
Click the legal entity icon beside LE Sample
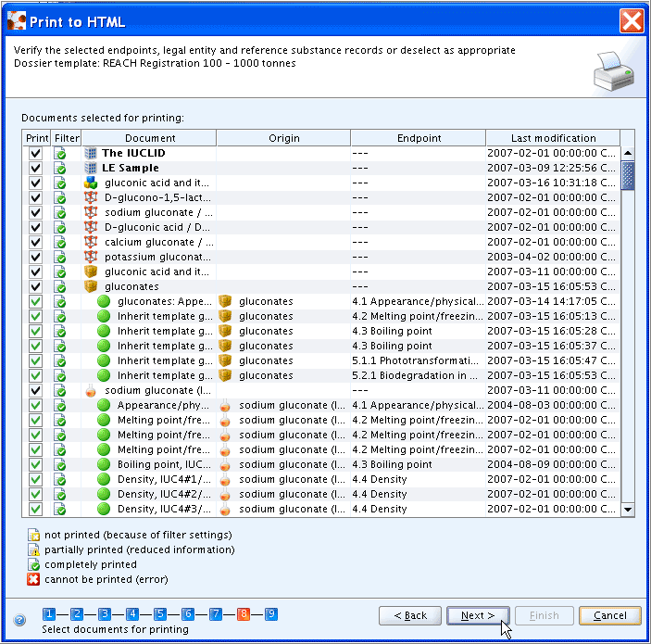click(91, 168)
